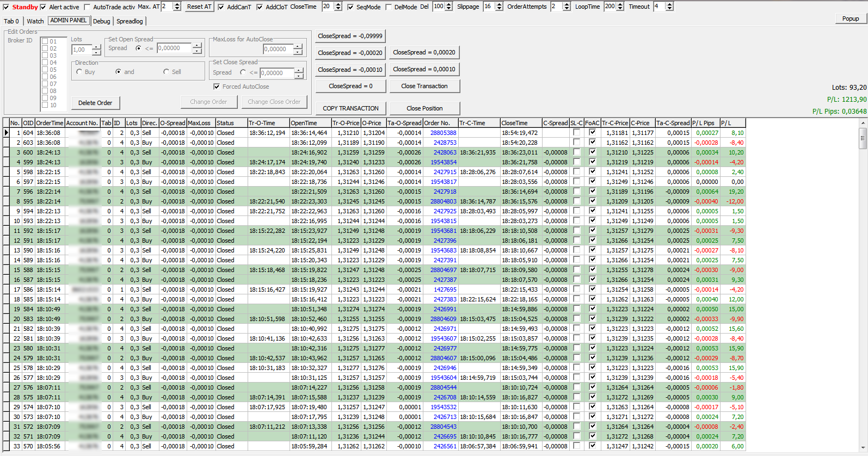This screenshot has width=868, height=456.
Task: Click the COPY TRANSACTION button
Action: (350, 108)
